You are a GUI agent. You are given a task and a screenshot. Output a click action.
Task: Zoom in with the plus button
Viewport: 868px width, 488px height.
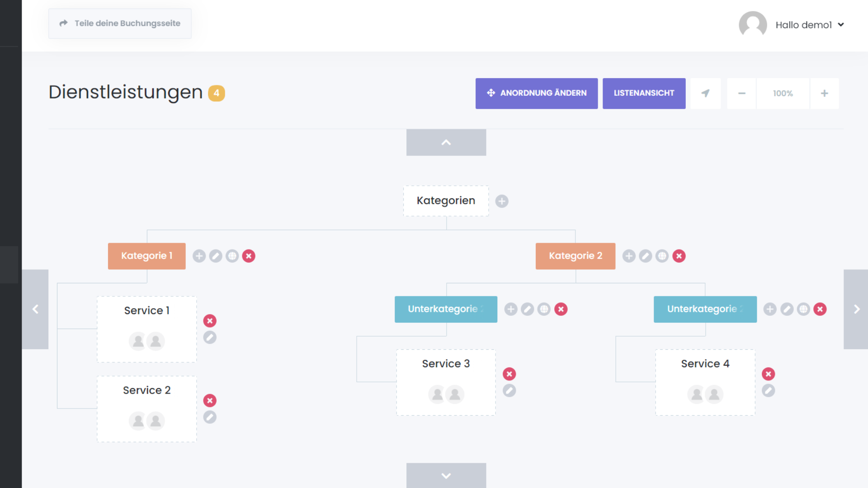[x=824, y=94]
